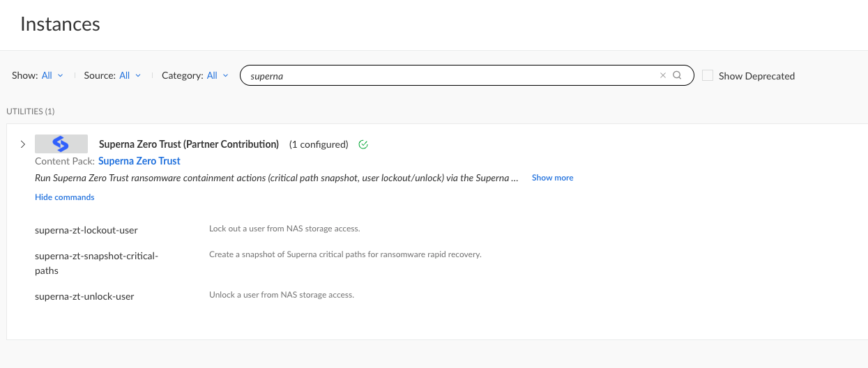This screenshot has width=868, height=368.
Task: Collapse the list with Hide commands
Action: point(64,197)
